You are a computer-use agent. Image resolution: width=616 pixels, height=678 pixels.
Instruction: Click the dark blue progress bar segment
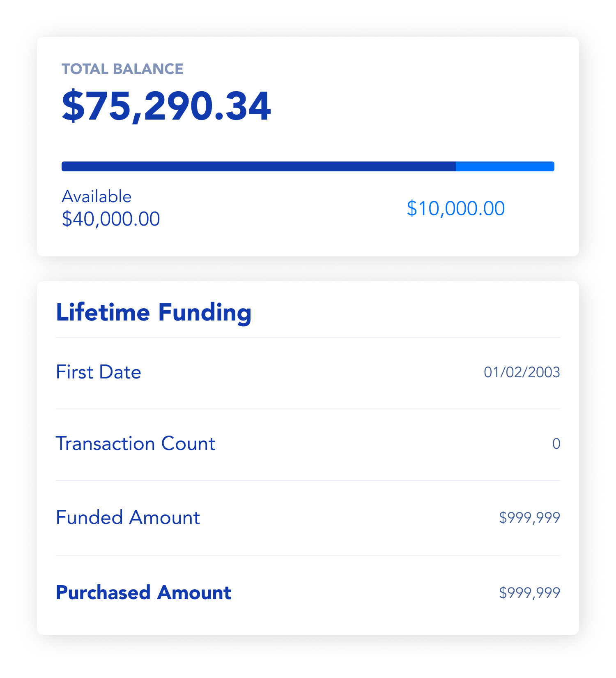(x=259, y=166)
